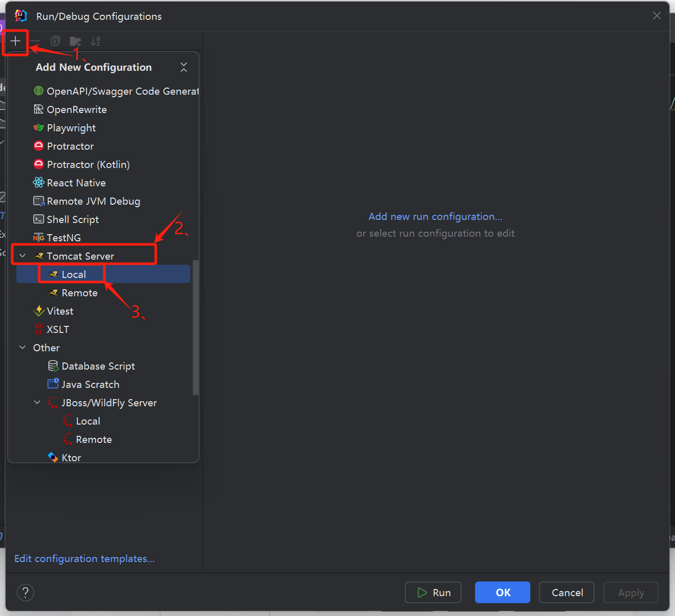Screen dimensions: 675x616
Task: Click the Apply button
Action: click(x=631, y=593)
